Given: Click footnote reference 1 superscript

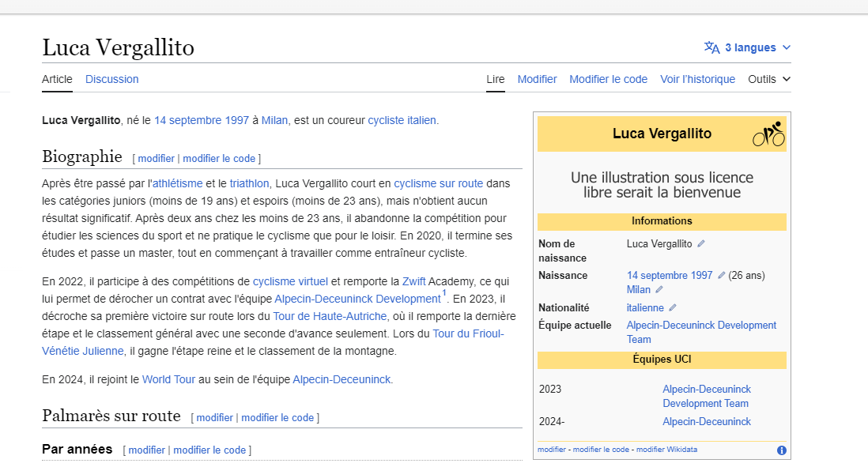Looking at the screenshot, I should 444,294.
